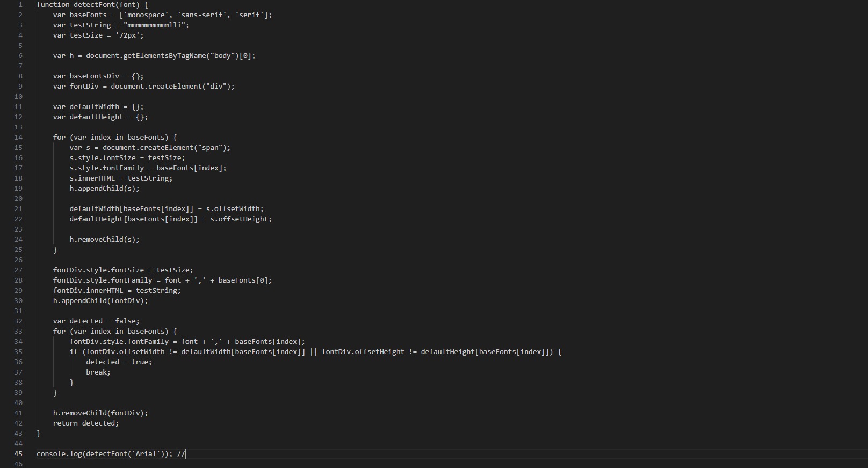Click line number 46 in the gutter
The image size is (868, 468).
click(x=18, y=464)
